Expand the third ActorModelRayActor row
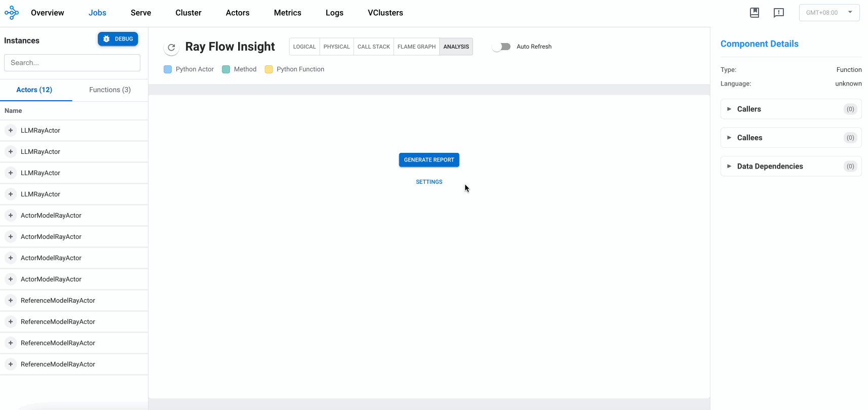Image resolution: width=868 pixels, height=410 pixels. click(11, 258)
